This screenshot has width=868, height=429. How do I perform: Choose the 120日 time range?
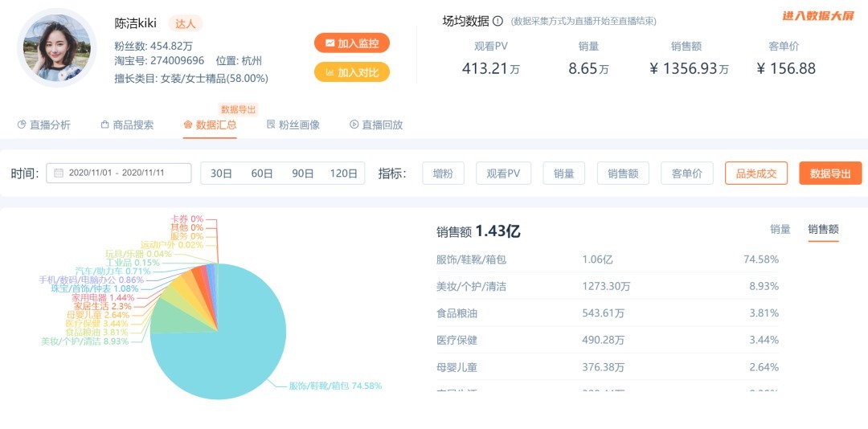344,174
